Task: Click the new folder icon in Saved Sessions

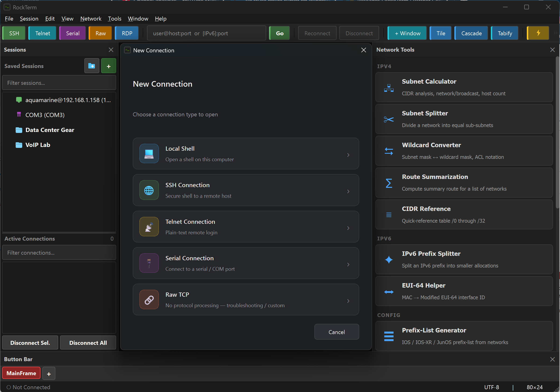Action: 92,66
